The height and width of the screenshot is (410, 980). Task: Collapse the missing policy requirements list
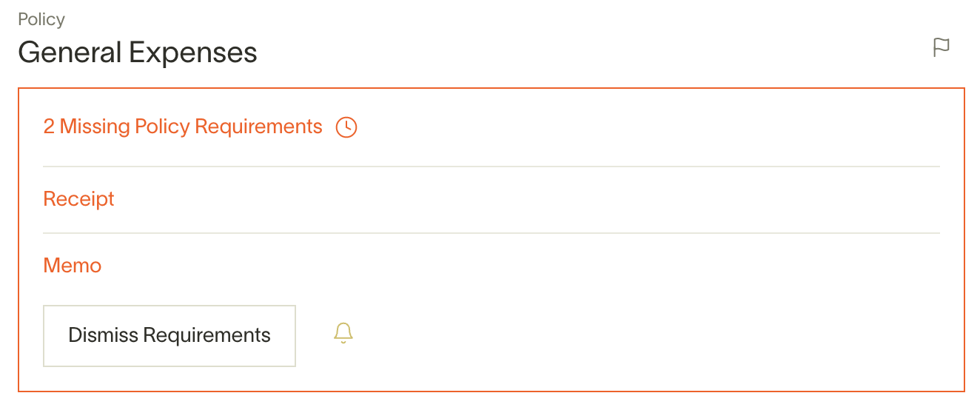(183, 127)
